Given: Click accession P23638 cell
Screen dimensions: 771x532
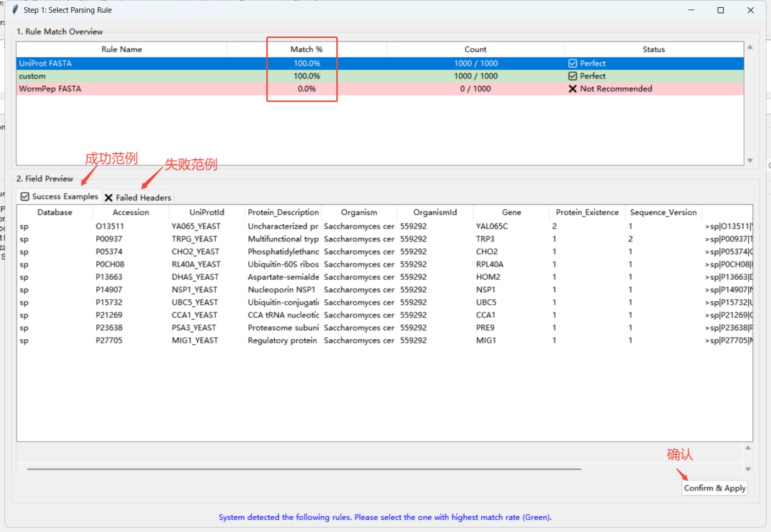Looking at the screenshot, I should [x=109, y=328].
